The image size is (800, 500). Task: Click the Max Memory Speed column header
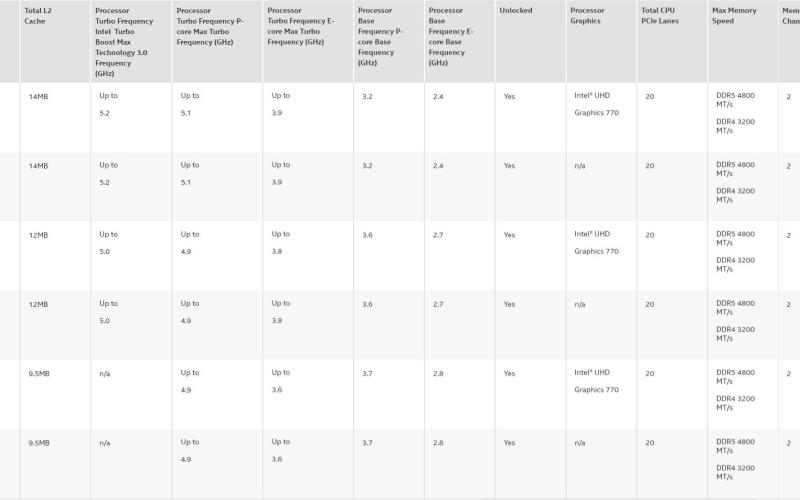734,16
